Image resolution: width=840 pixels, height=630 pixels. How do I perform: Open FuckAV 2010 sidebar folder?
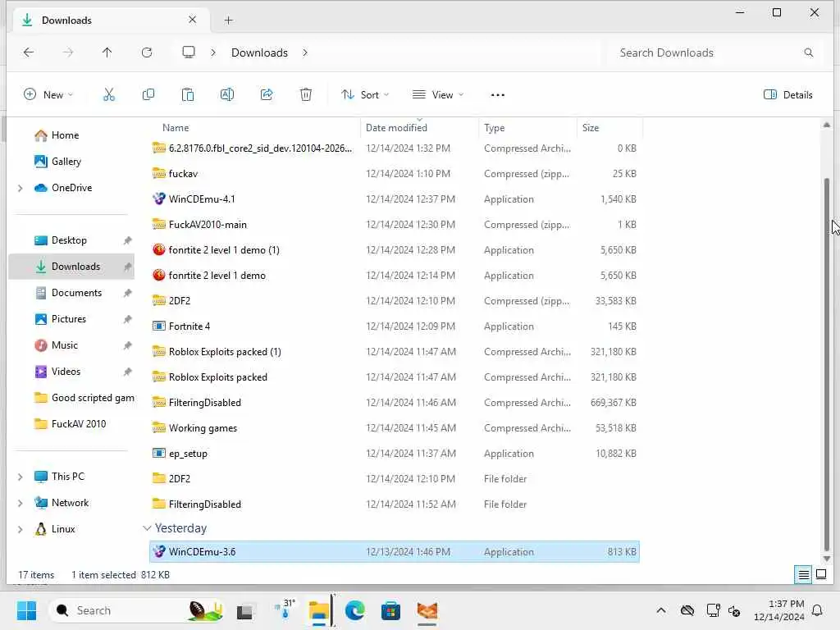[x=71, y=424]
